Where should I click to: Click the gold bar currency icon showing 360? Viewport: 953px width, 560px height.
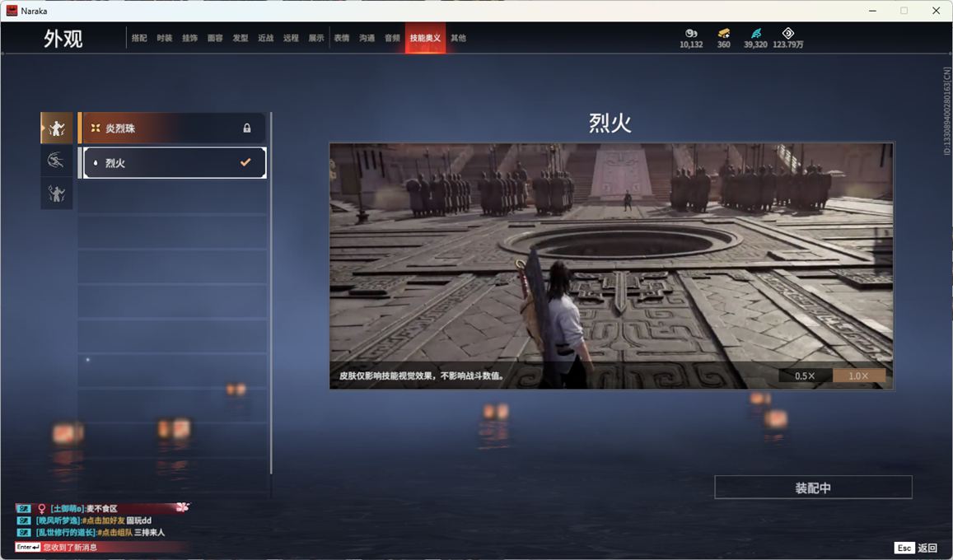(723, 33)
